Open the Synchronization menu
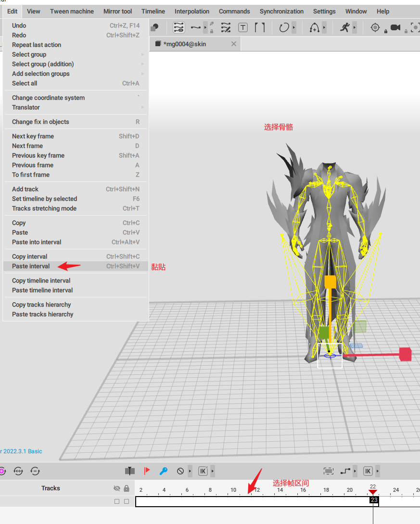Viewport: 420px width, 524px height. (281, 12)
